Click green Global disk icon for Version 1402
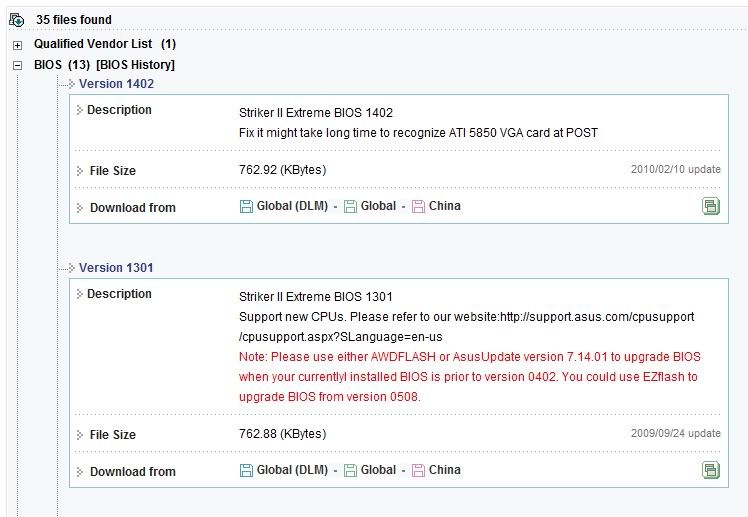Image resolution: width=748 pixels, height=517 pixels. coord(350,207)
